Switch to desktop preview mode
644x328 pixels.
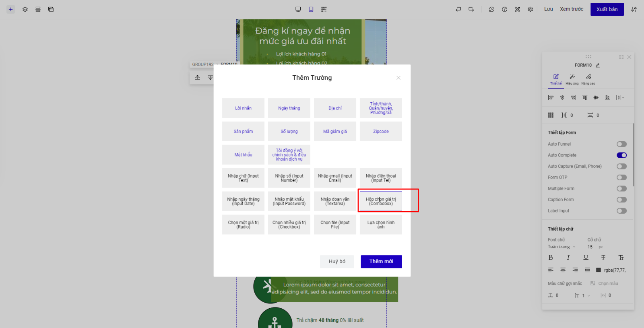point(298,9)
